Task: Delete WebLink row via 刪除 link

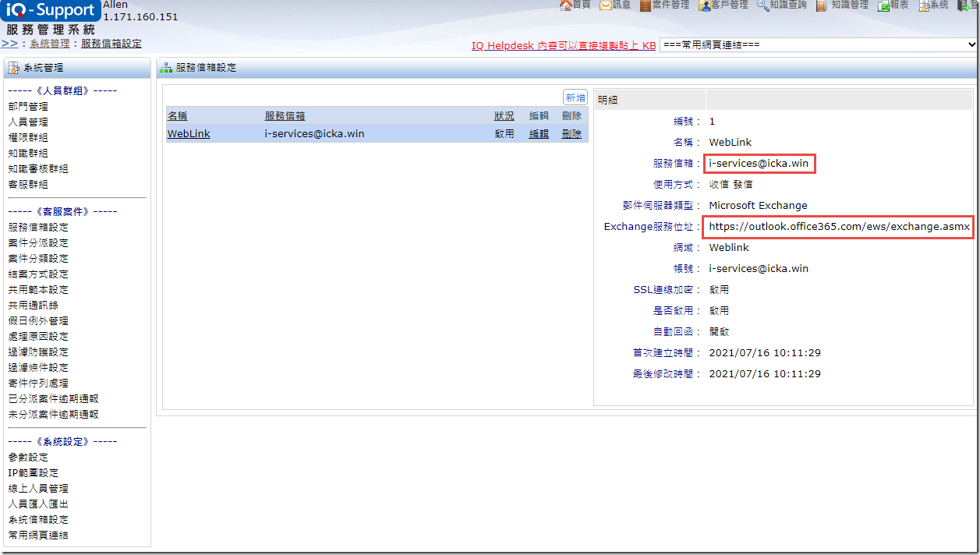Action: click(x=571, y=133)
